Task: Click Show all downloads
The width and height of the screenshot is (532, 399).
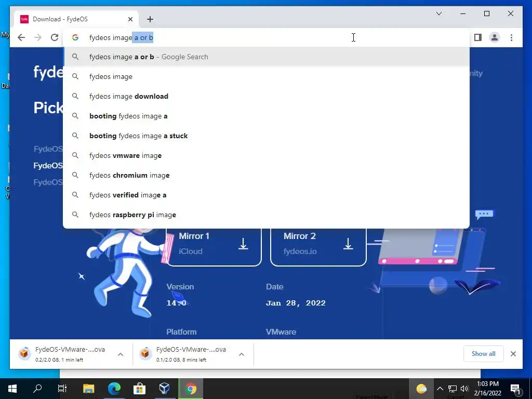Action: tap(483, 354)
